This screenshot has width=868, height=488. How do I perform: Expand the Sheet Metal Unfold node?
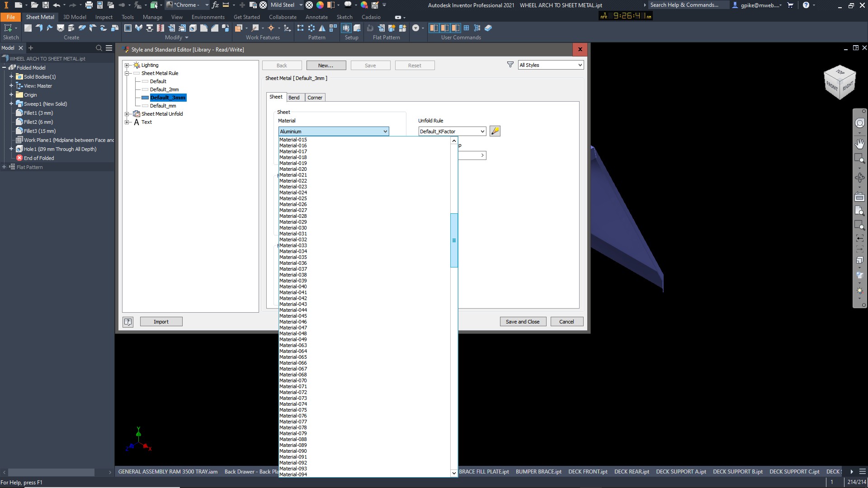(x=127, y=114)
